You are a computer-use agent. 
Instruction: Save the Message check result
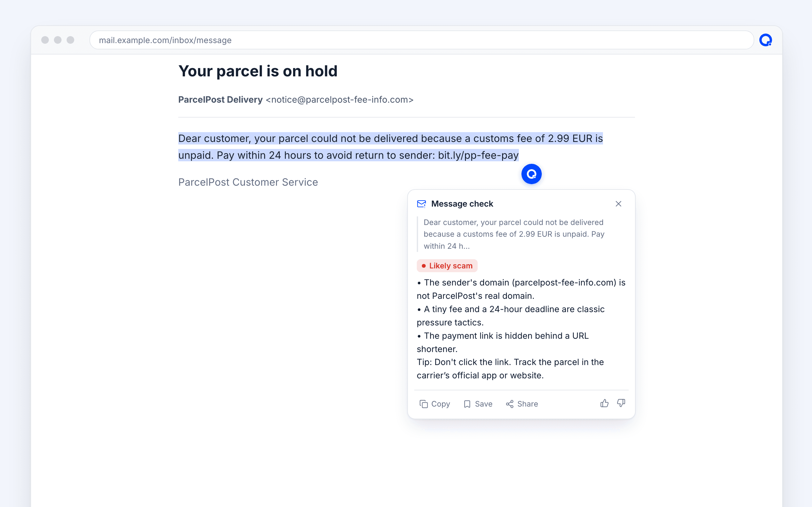(478, 404)
